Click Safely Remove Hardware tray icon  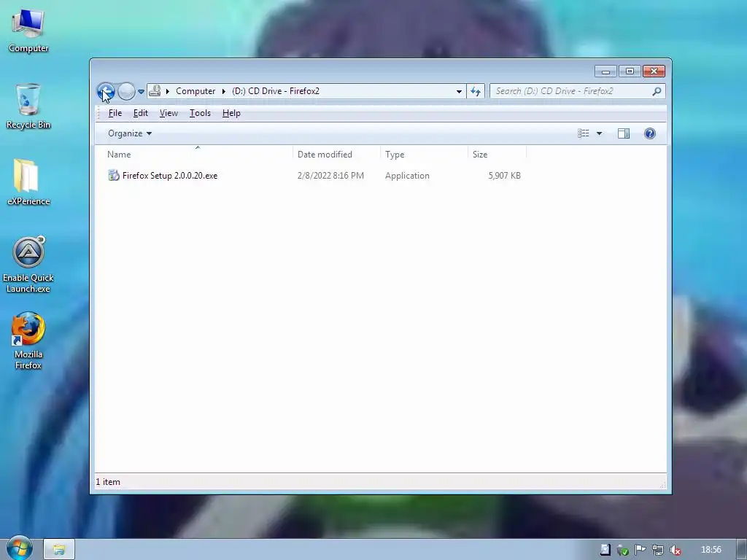[623, 550]
